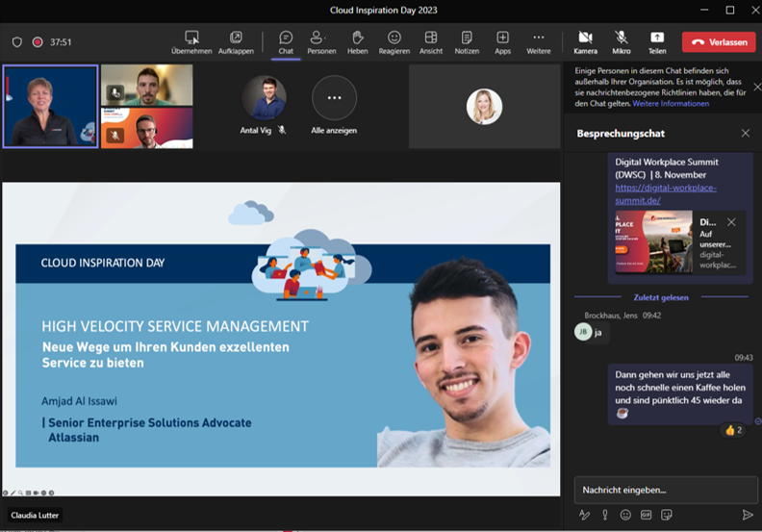Remove the link preview card
The image size is (762, 532).
click(731, 222)
